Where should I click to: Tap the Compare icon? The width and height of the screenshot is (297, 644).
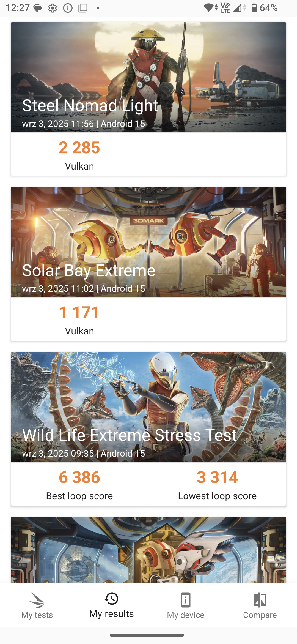[x=260, y=600]
